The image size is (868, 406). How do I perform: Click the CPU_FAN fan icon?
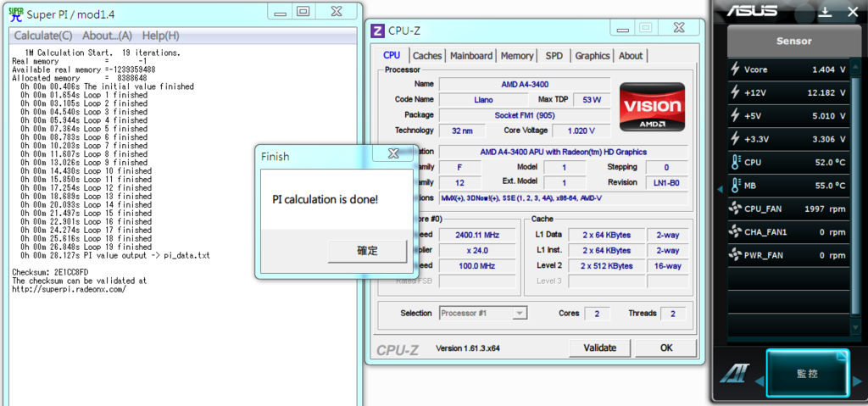pyautogui.click(x=735, y=209)
